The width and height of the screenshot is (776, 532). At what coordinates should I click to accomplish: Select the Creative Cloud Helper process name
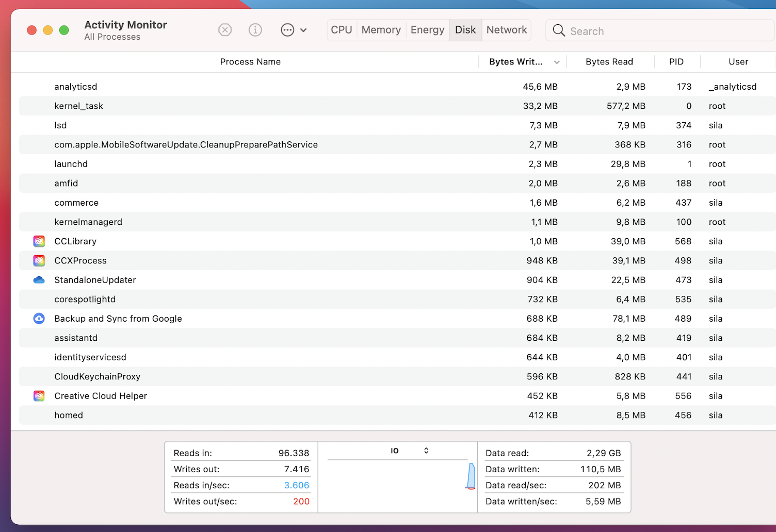click(x=101, y=396)
